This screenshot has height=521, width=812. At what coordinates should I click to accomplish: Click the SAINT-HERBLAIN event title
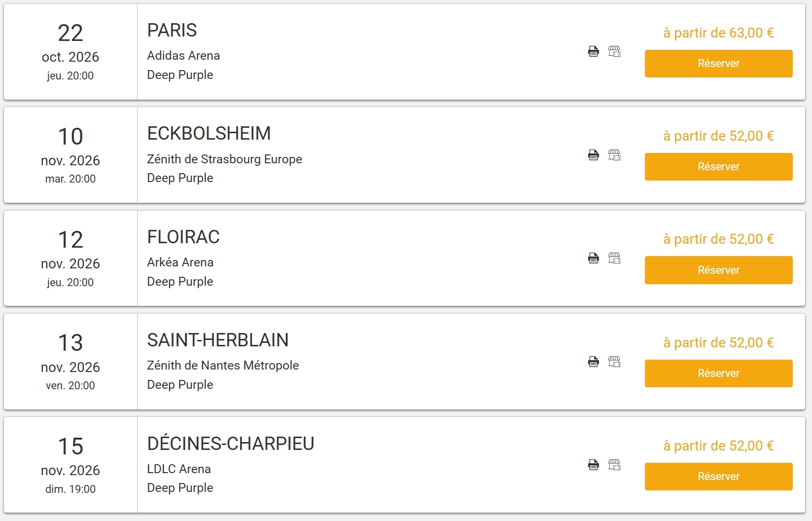(x=218, y=340)
